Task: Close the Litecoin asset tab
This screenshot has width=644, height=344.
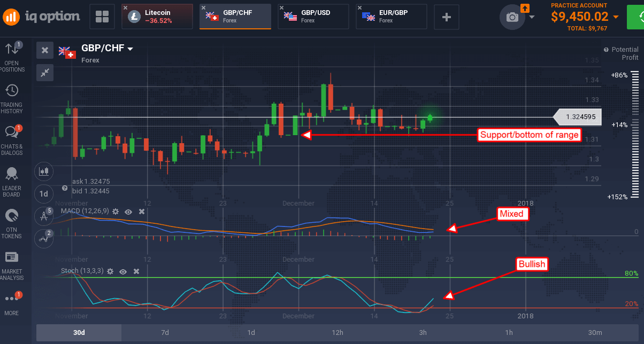Action: (126, 9)
